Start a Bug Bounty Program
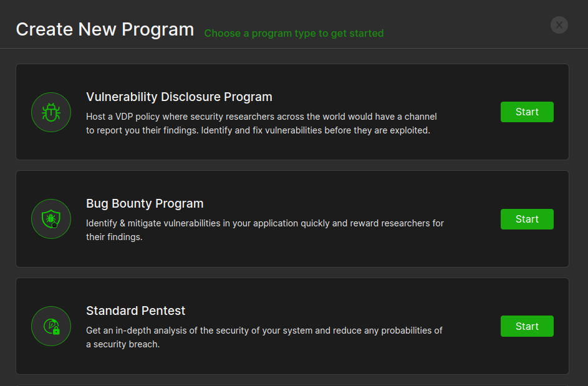 (x=526, y=219)
